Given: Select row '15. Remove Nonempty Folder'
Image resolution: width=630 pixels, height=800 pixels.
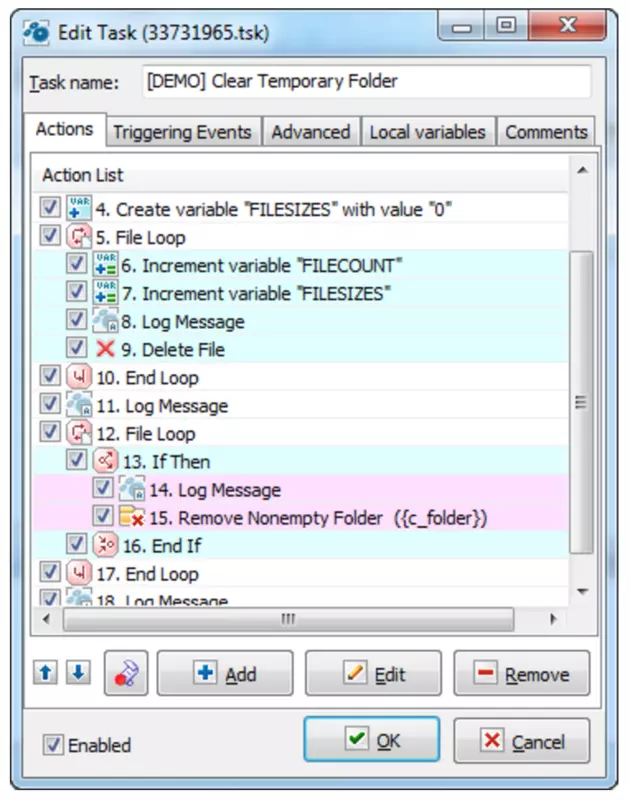Looking at the screenshot, I should [x=301, y=517].
